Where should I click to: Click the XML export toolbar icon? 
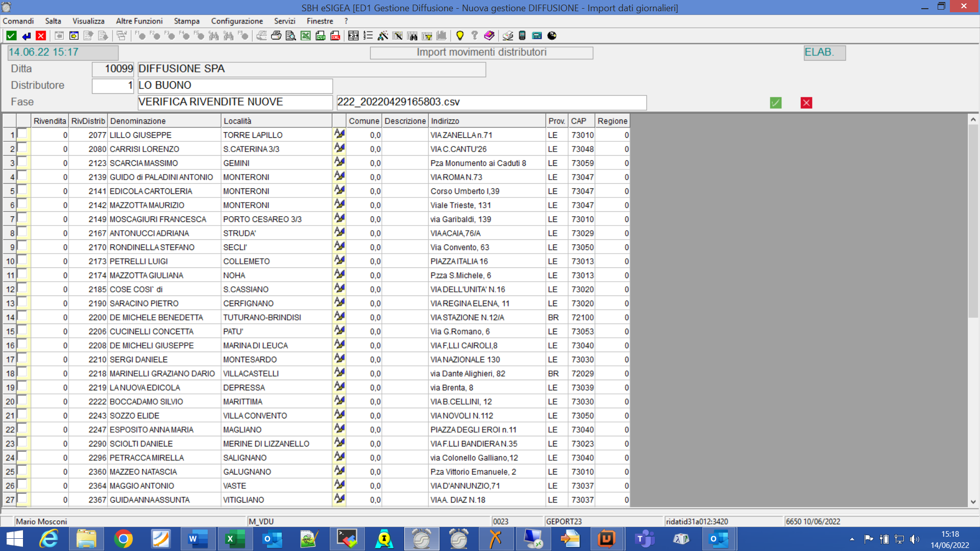click(x=335, y=36)
